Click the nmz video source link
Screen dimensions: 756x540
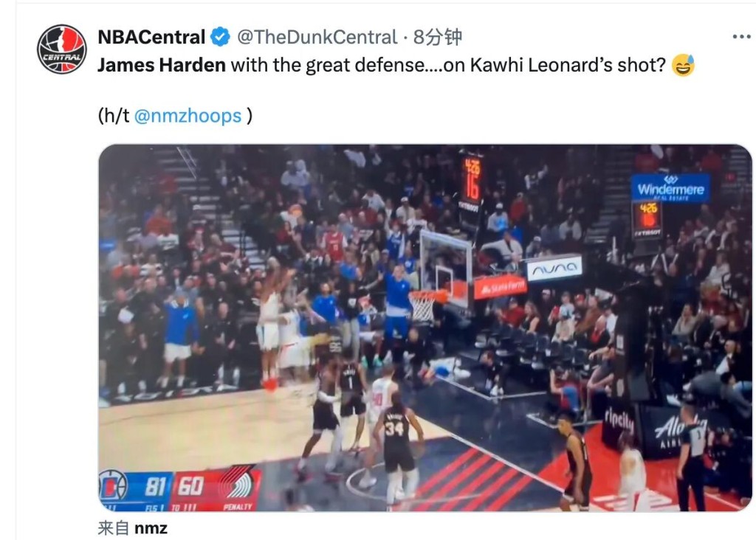(x=151, y=528)
